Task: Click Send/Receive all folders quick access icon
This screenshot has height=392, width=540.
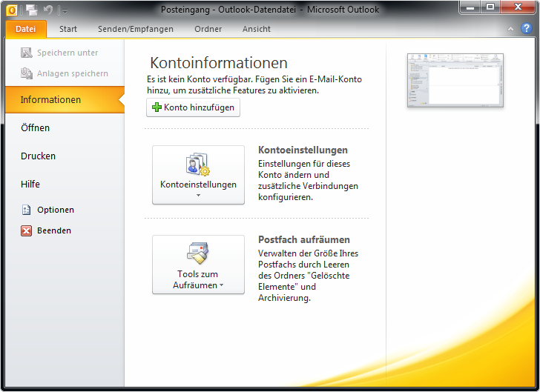Action: [31, 10]
